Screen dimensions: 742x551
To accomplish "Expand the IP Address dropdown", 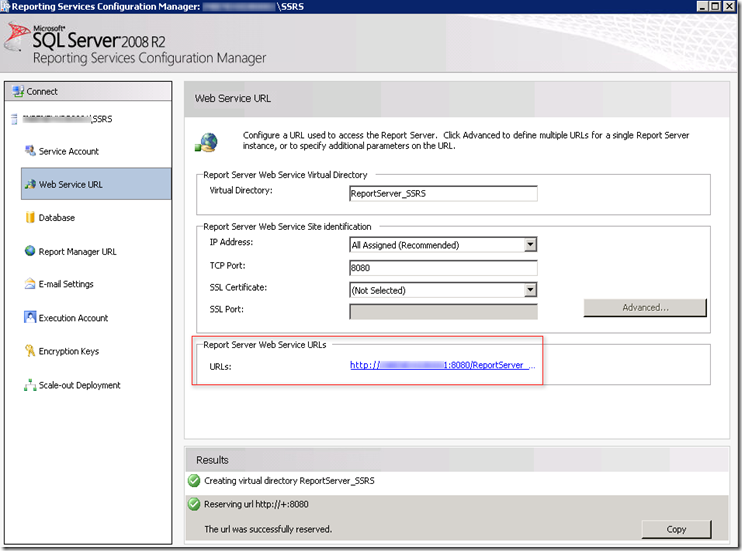I will [x=530, y=245].
